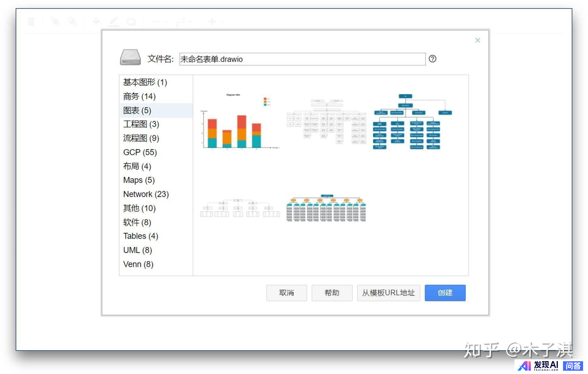The height and width of the screenshot is (374, 588).
Task: Click the 从模板URL地址 button
Action: (x=388, y=293)
